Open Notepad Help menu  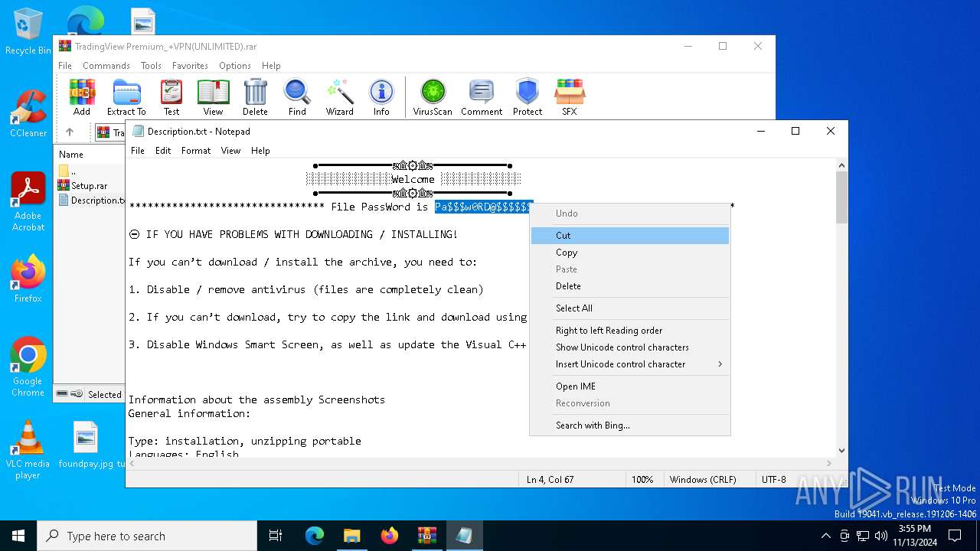tap(260, 151)
